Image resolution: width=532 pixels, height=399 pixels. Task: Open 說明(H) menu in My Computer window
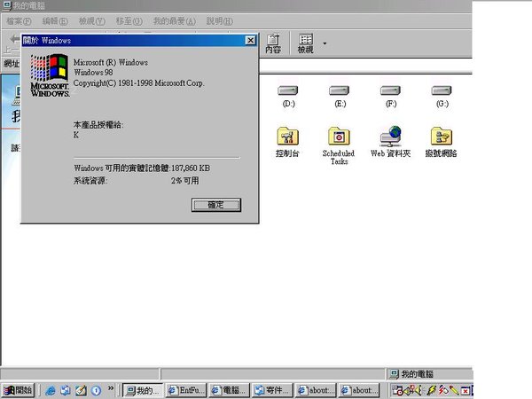(220, 21)
